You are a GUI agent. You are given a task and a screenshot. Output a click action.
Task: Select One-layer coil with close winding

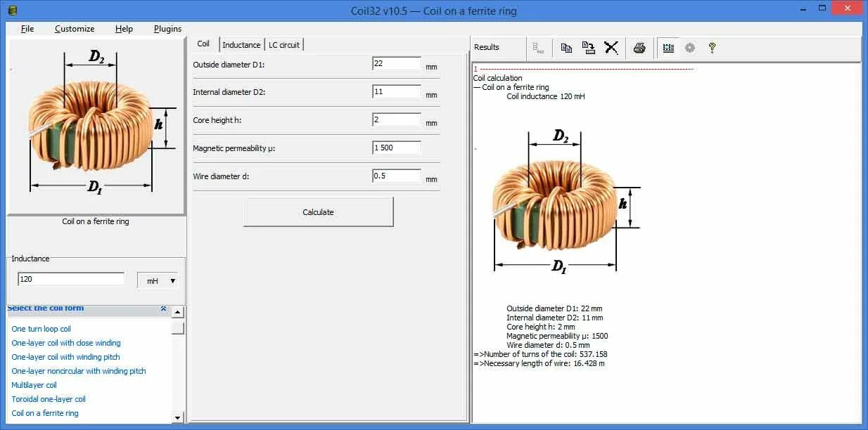pos(66,343)
